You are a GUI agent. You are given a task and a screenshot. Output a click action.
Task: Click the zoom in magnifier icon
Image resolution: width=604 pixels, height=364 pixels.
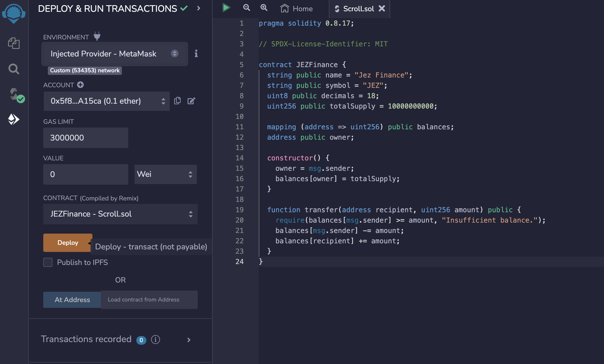tap(264, 8)
